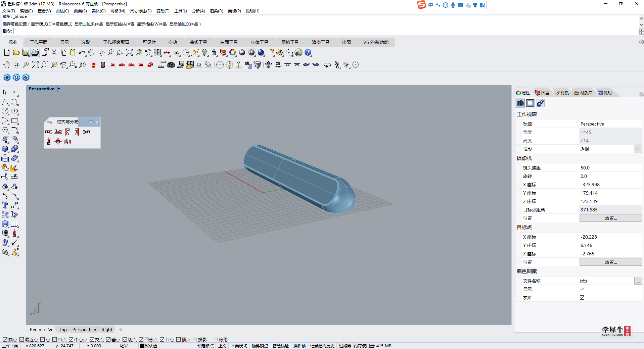This screenshot has height=349, width=644.
Task: Open the color wheel properties icon
Action: [x=232, y=52]
